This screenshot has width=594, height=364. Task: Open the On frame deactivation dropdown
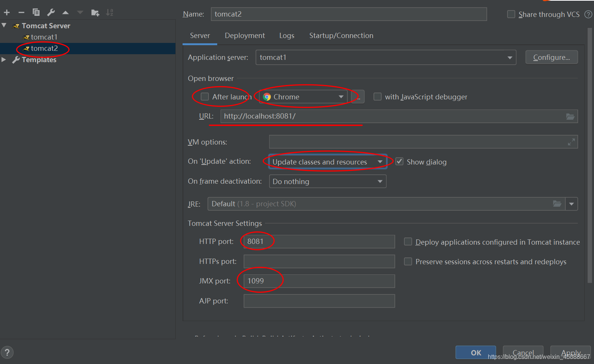327,181
